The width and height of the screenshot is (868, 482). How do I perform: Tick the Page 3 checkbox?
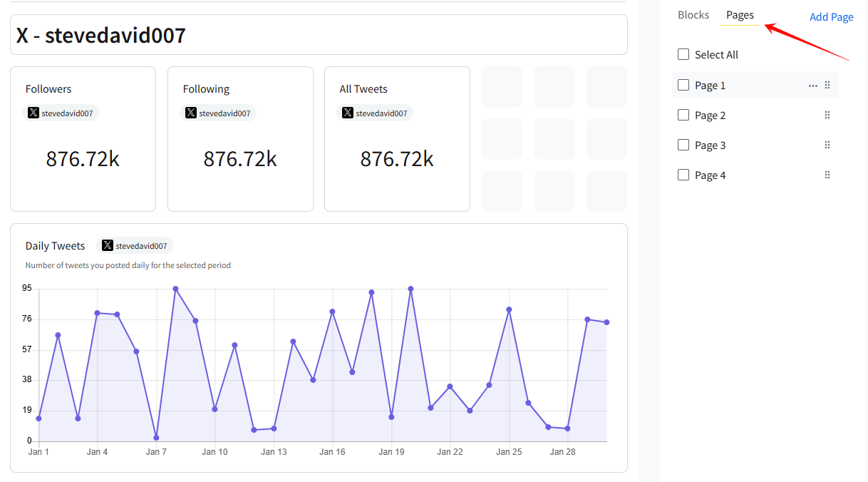click(x=683, y=145)
